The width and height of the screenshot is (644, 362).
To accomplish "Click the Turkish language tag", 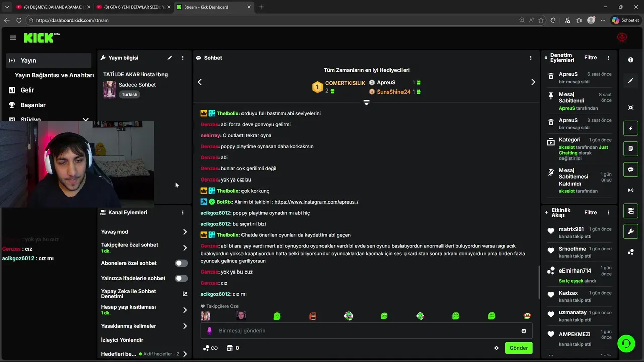I will click(x=129, y=95).
